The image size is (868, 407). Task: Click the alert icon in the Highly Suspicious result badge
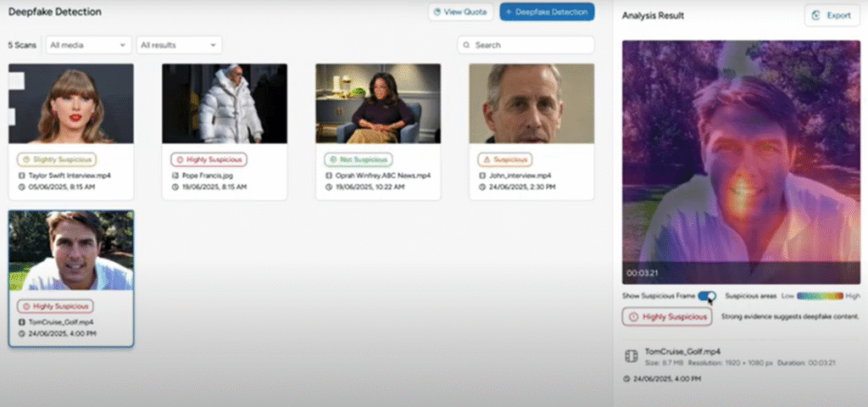tap(634, 317)
